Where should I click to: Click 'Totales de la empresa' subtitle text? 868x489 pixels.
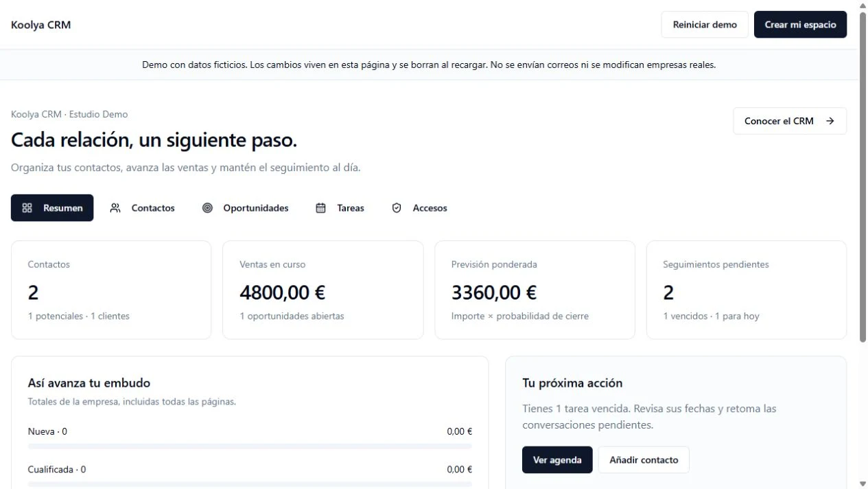coord(132,402)
